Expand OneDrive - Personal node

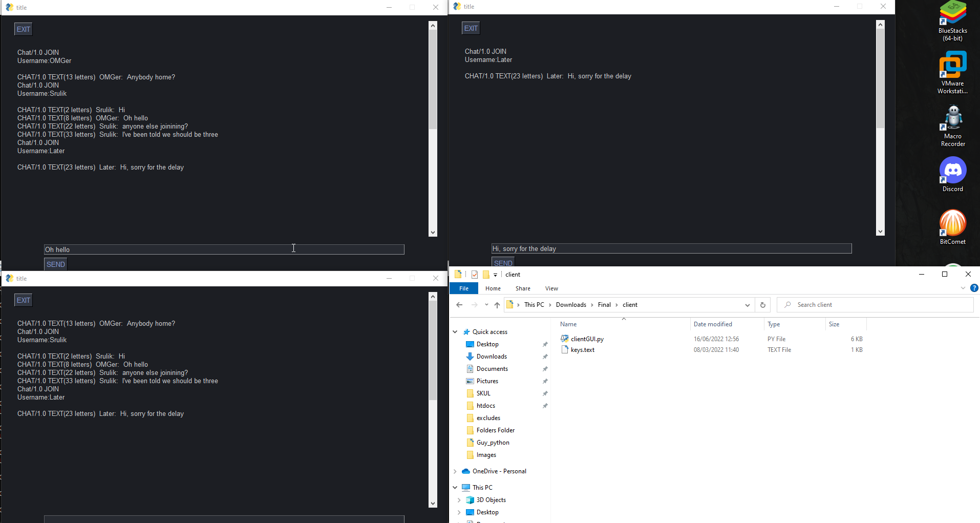[x=455, y=471]
